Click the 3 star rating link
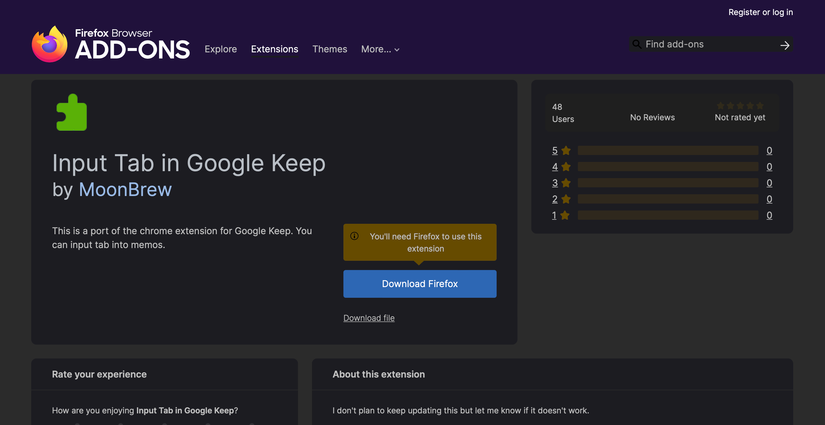 [561, 183]
